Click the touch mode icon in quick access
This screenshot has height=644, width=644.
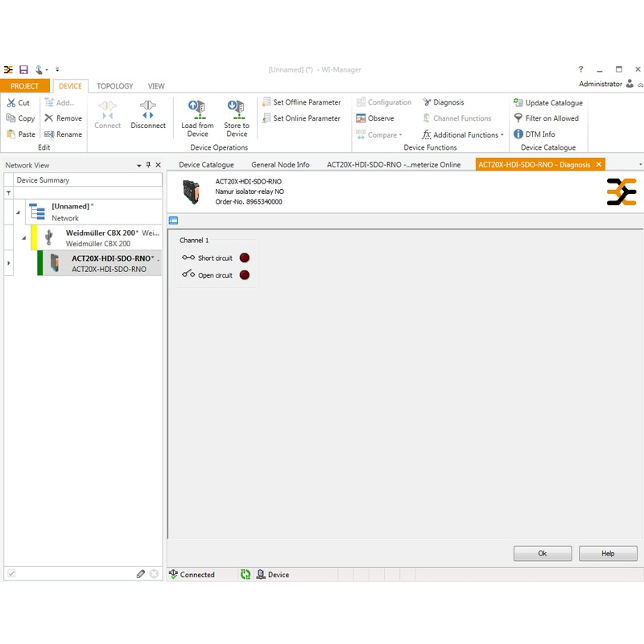pyautogui.click(x=39, y=70)
